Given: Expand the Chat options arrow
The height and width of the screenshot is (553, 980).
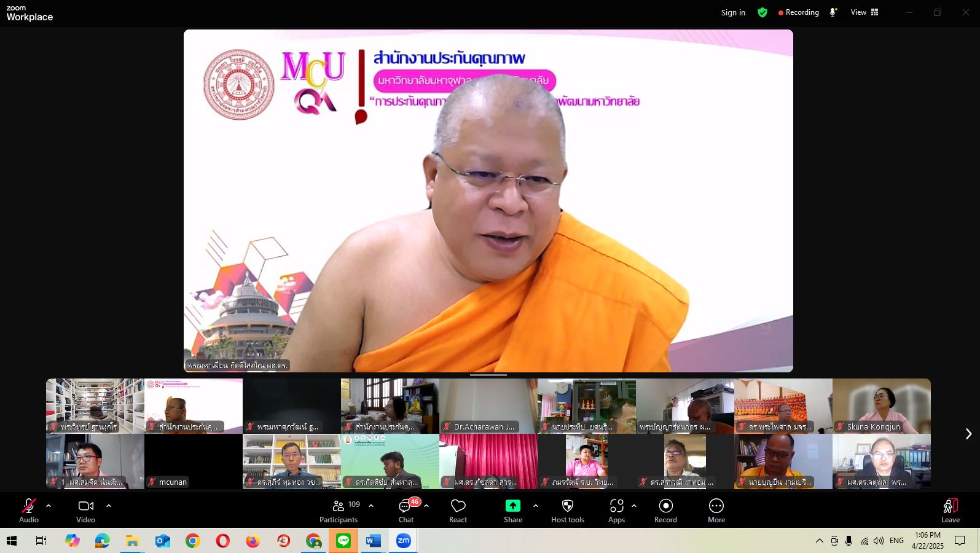Looking at the screenshot, I should click(426, 506).
